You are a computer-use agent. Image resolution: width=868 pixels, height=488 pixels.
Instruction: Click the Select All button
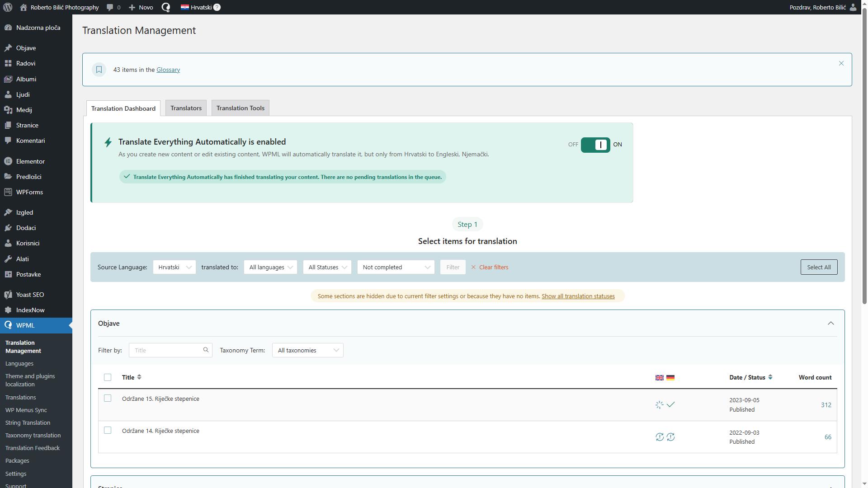click(x=819, y=267)
